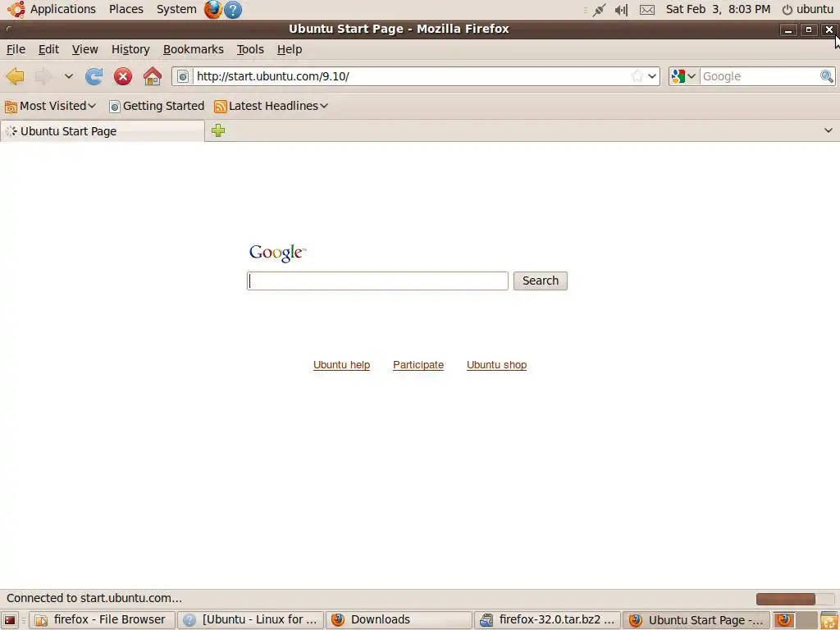Open the Places menu in the top panel
840x630 pixels.
(126, 9)
